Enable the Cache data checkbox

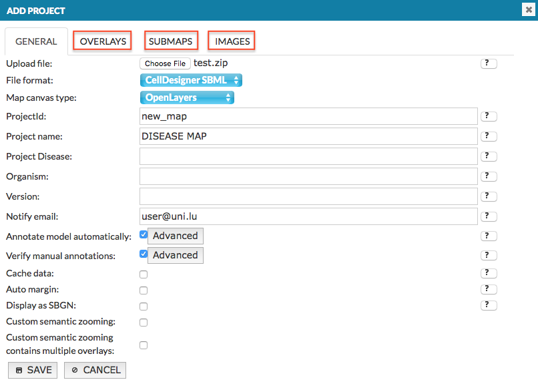coord(144,274)
